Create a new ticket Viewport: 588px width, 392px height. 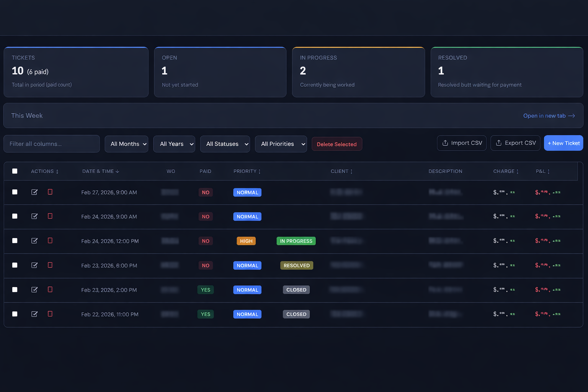click(x=563, y=143)
